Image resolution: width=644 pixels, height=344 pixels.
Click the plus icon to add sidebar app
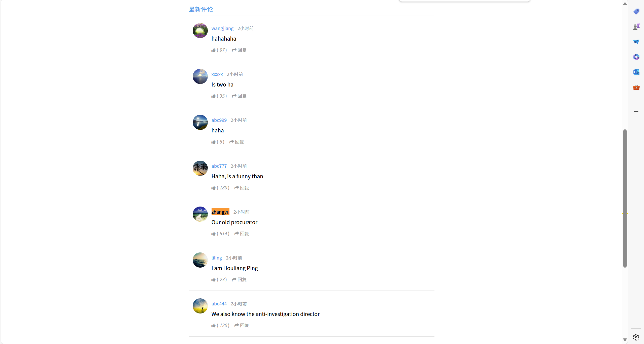pyautogui.click(x=636, y=111)
